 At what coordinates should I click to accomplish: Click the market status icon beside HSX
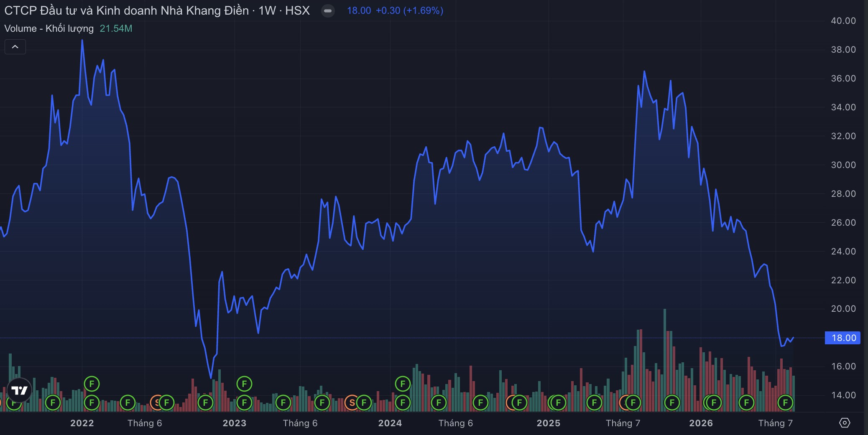(x=328, y=11)
